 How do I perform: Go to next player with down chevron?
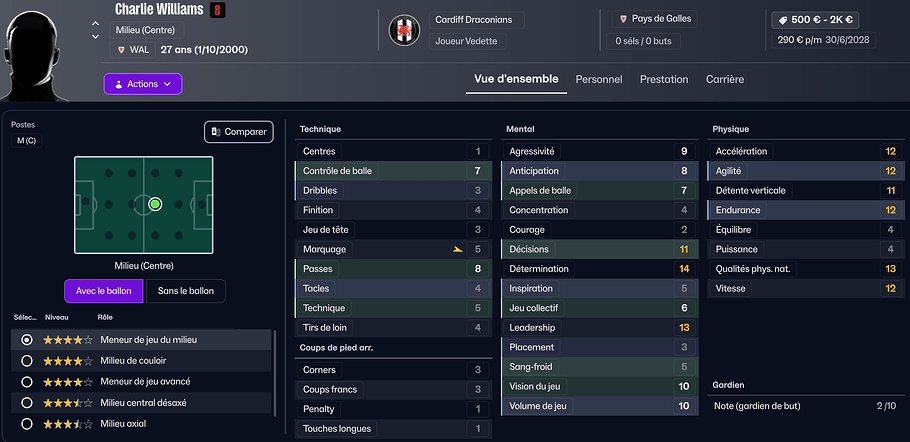[95, 36]
